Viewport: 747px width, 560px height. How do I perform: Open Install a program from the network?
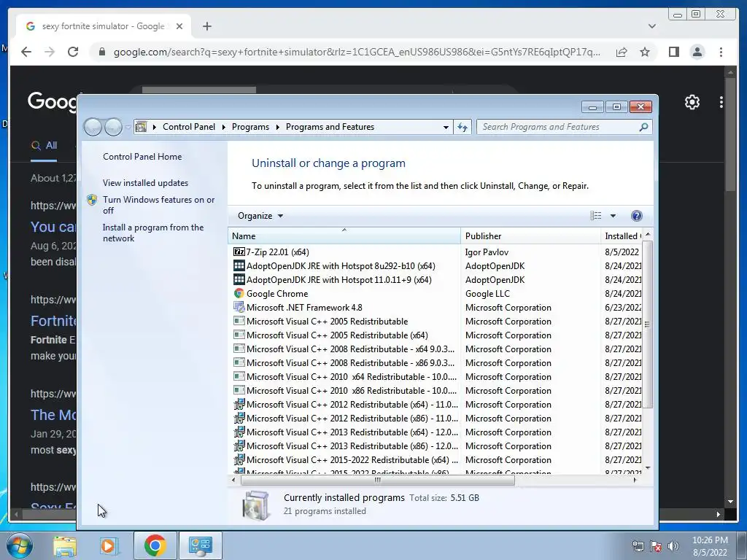tap(153, 233)
